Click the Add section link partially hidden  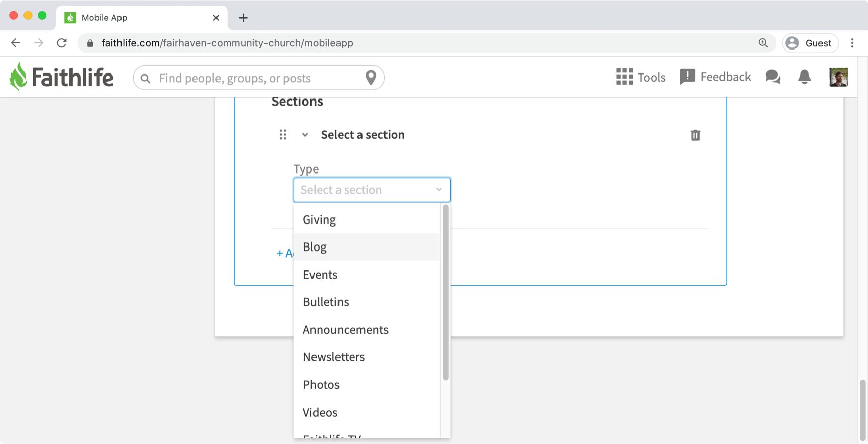point(284,253)
